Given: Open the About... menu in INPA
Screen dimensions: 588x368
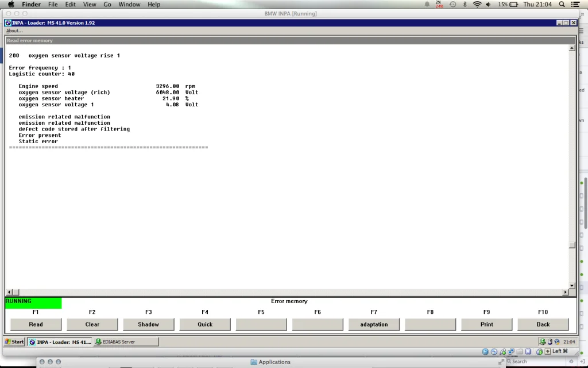Looking at the screenshot, I should pyautogui.click(x=14, y=31).
